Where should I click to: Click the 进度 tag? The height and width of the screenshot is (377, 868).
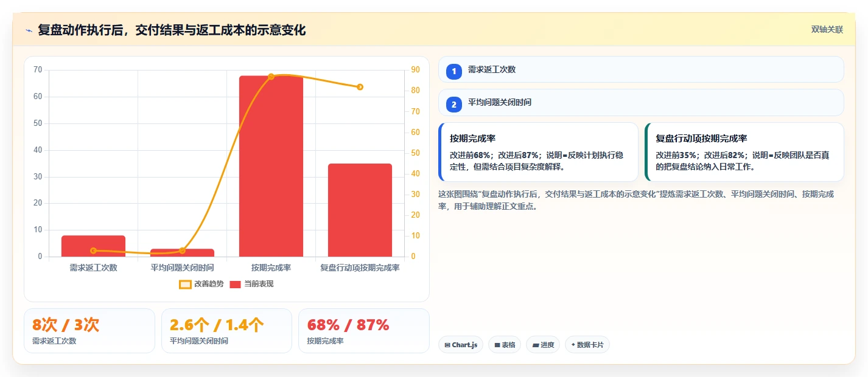pos(543,345)
